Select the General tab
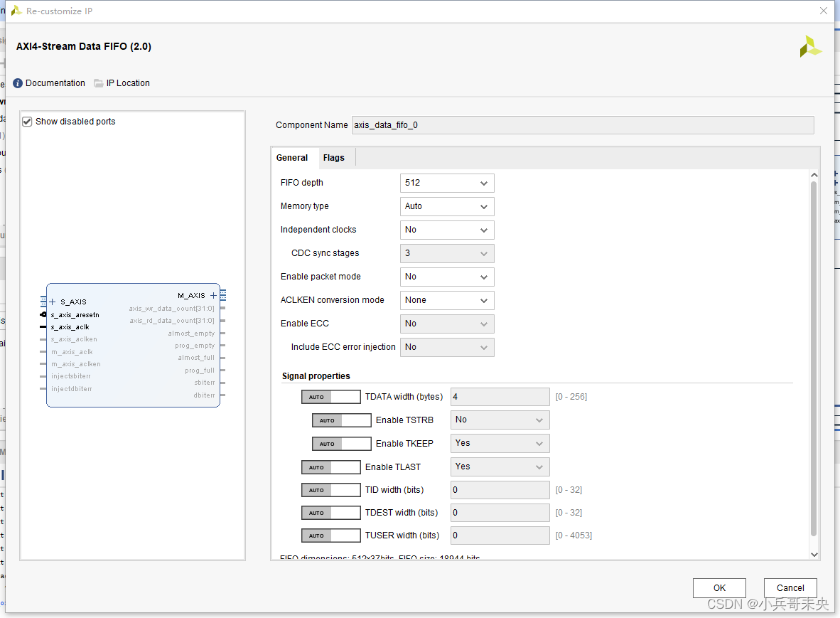 point(293,157)
